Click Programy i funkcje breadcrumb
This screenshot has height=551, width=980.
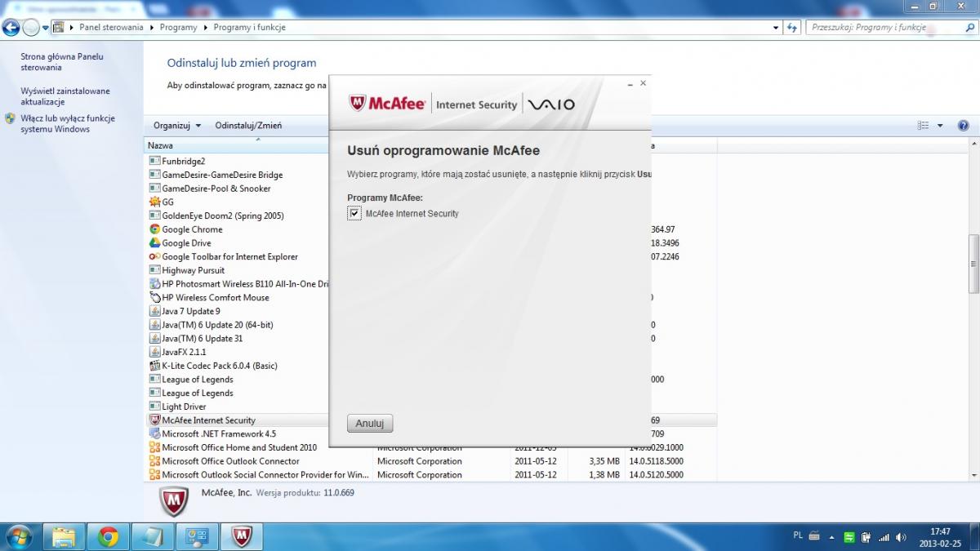(x=249, y=27)
